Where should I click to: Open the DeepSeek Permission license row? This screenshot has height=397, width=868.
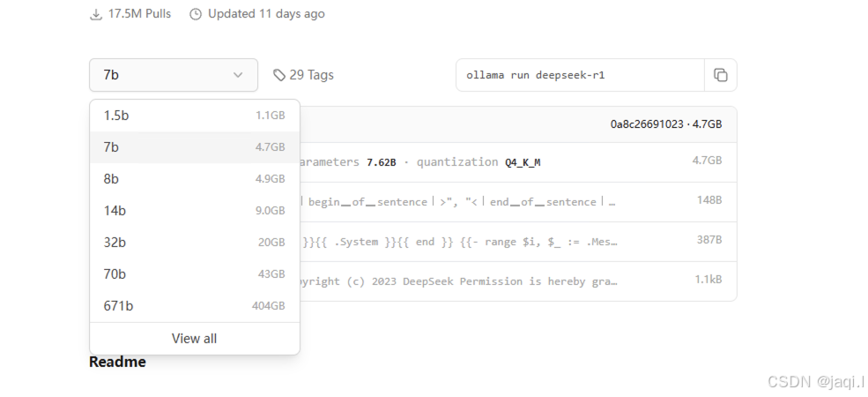point(518,281)
